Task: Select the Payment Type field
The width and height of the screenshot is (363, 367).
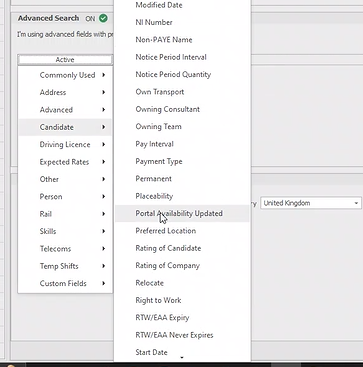Action: [x=182, y=161]
